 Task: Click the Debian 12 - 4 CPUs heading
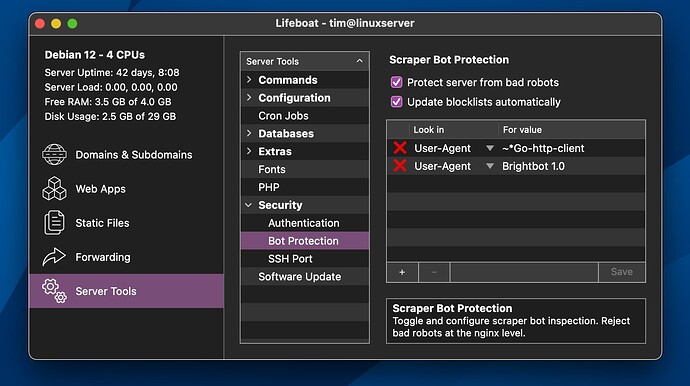(95, 55)
